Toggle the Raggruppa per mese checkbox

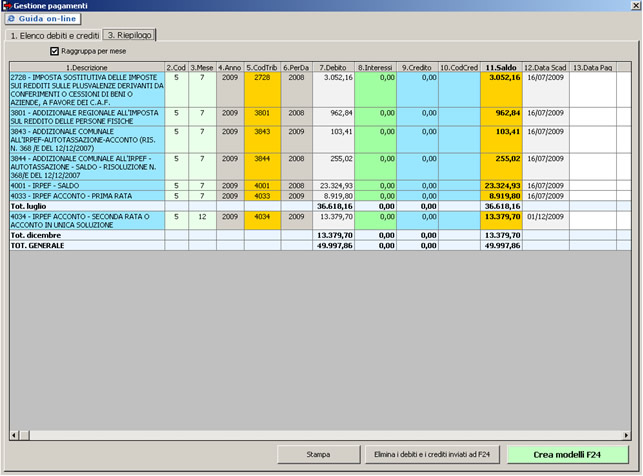pyautogui.click(x=55, y=51)
